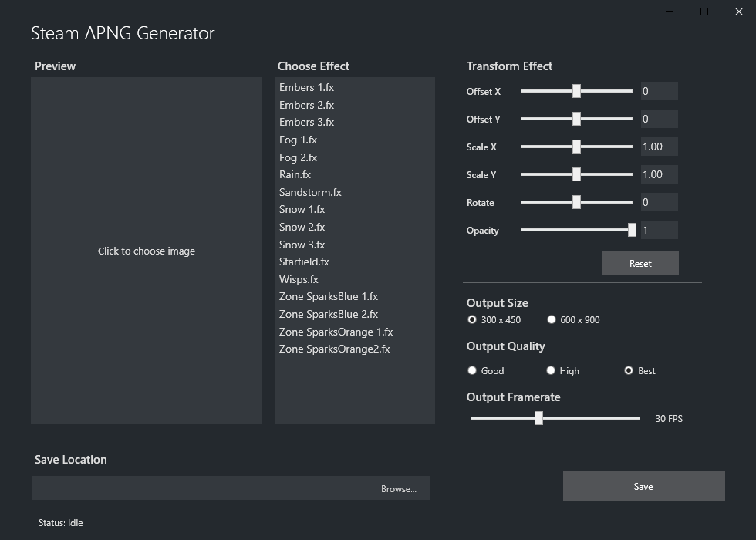
Task: Close the Steam APNG Generator window
Action: tap(739, 12)
